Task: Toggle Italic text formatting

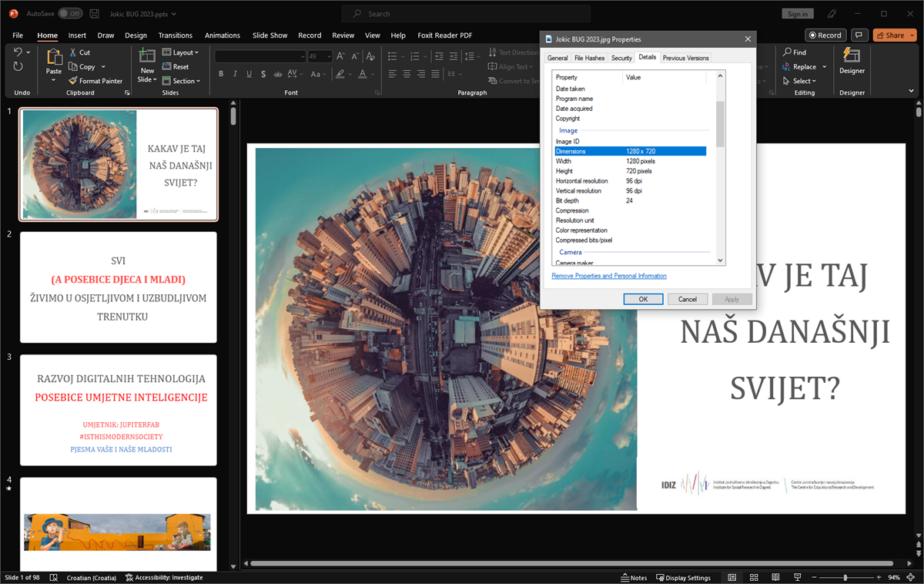Action: click(235, 74)
